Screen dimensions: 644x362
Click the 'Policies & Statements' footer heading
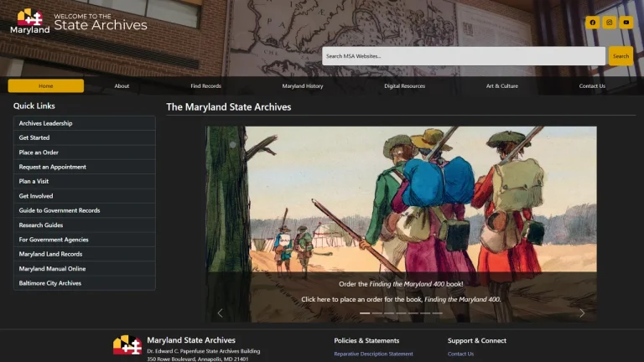coord(366,340)
